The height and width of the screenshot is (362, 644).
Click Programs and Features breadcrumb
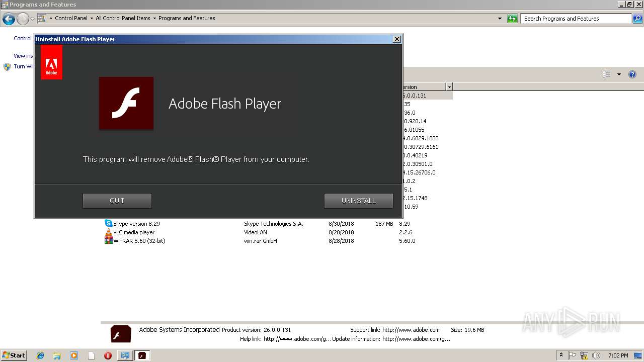tap(187, 18)
